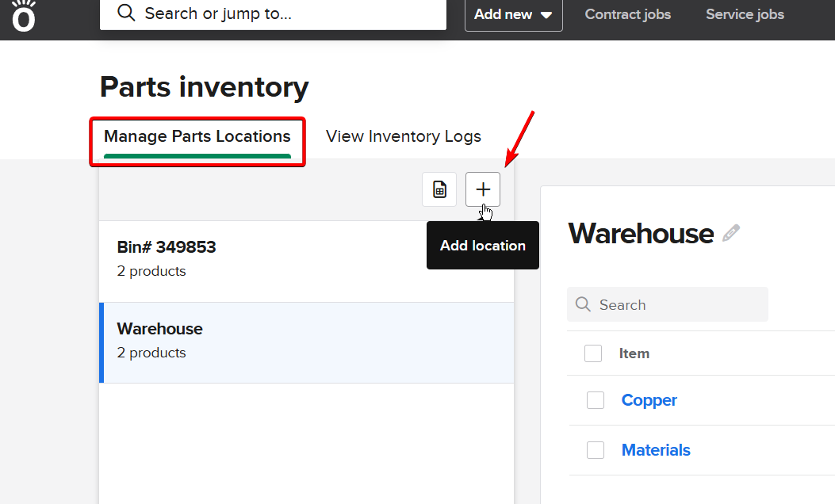Switch to Manage Parts Locations tab
The image size is (835, 504).
(197, 136)
